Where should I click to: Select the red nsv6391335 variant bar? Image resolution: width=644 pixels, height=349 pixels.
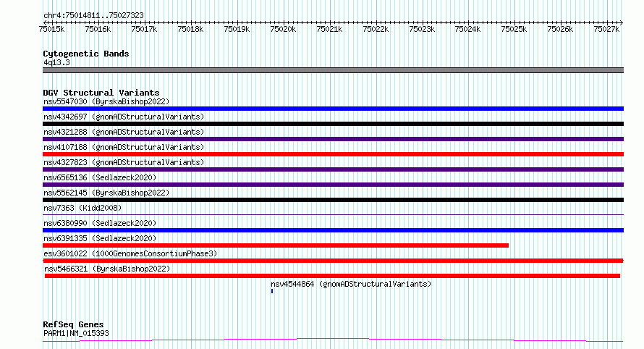(x=276, y=246)
